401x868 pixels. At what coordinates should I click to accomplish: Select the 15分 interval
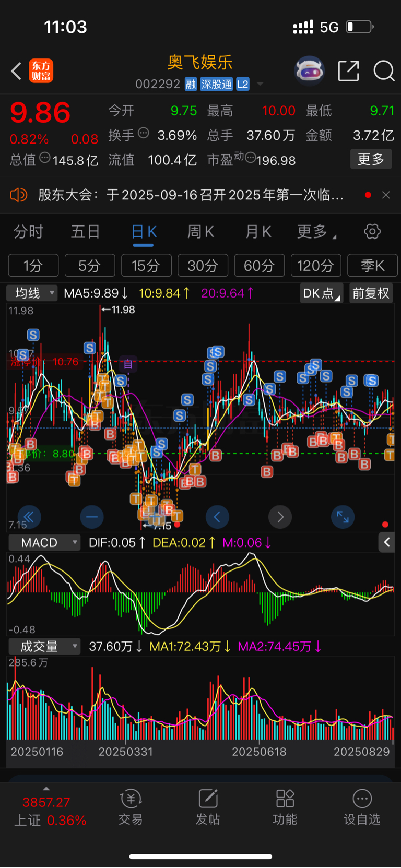pyautogui.click(x=146, y=266)
